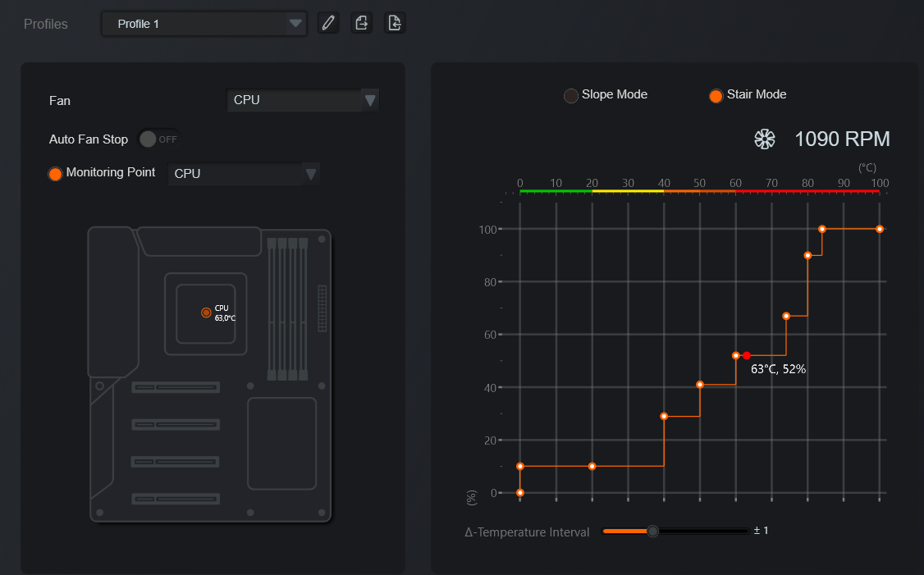Open the Profile 1 dropdown
The height and width of the screenshot is (575, 924).
[x=204, y=24]
